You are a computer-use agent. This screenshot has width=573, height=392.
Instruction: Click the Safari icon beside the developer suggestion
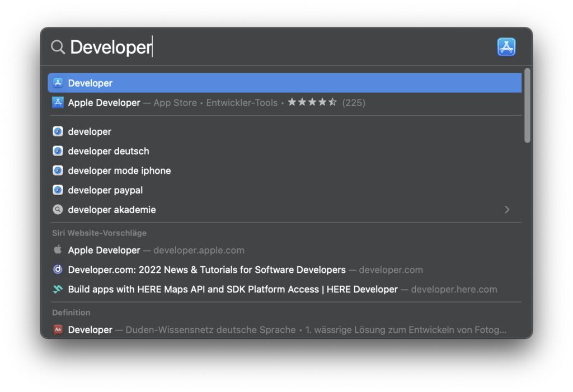point(58,131)
